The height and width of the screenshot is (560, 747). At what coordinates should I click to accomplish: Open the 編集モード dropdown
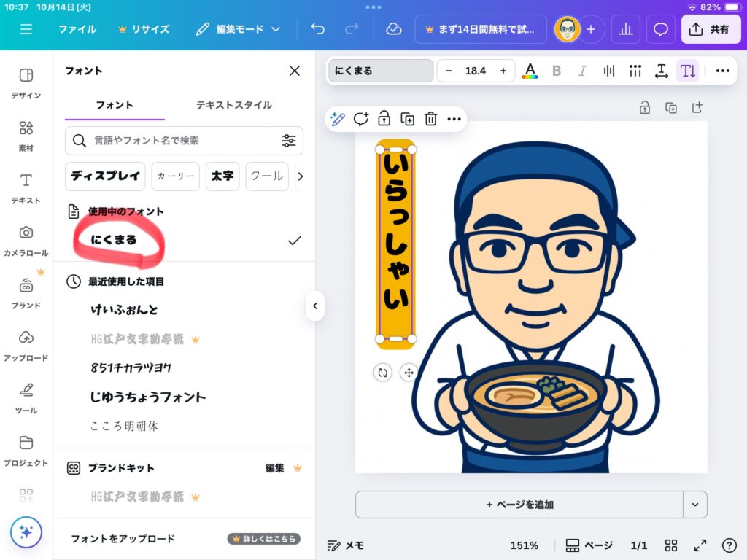click(238, 29)
